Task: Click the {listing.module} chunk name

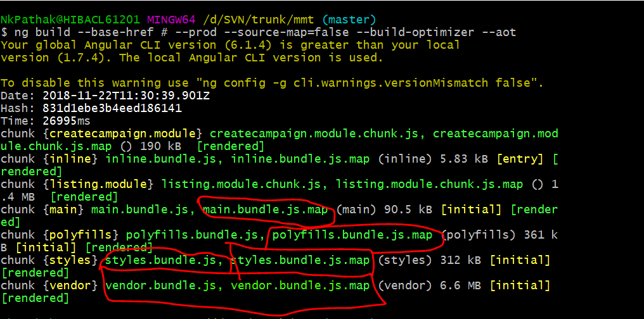Action: 98,185
